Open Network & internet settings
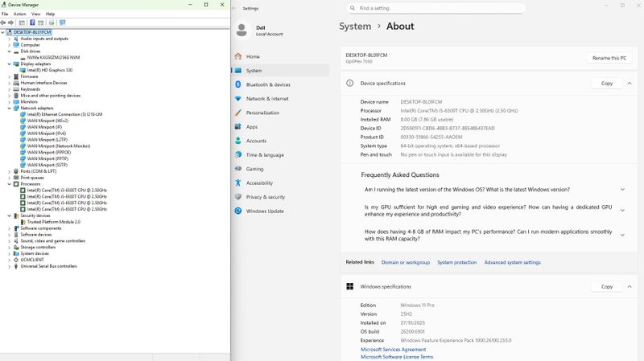This screenshot has width=644, height=361. [x=268, y=98]
